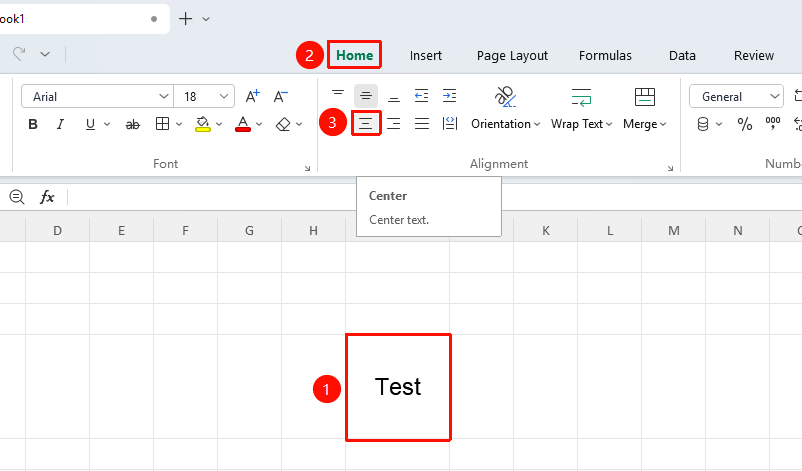Toggle italic formatting
802x471 pixels.
(x=60, y=124)
